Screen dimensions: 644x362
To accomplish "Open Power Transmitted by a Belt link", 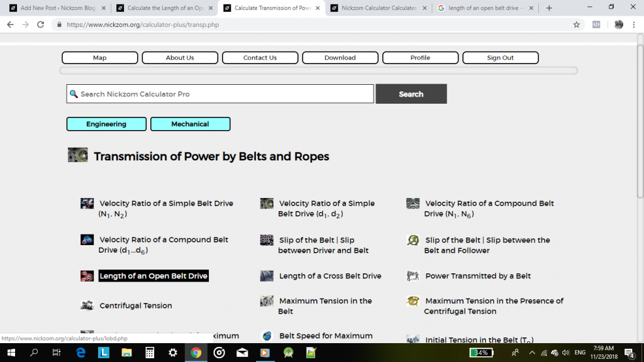I will point(478,276).
